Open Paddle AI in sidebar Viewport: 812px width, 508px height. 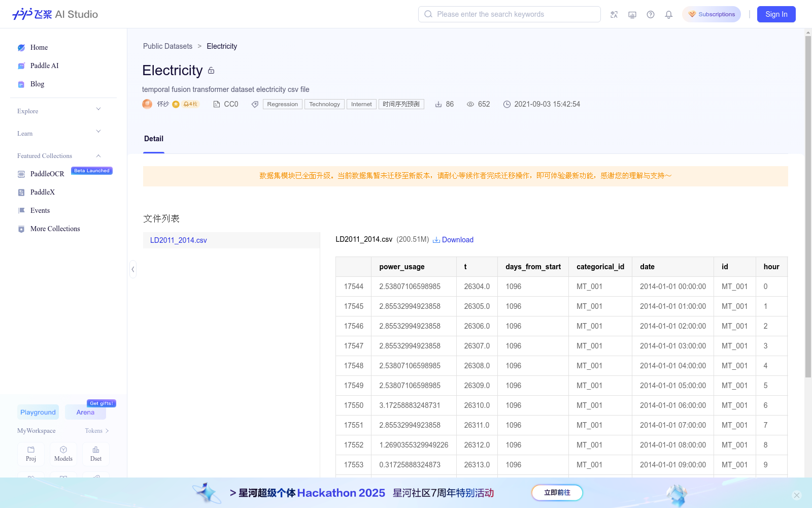(44, 66)
